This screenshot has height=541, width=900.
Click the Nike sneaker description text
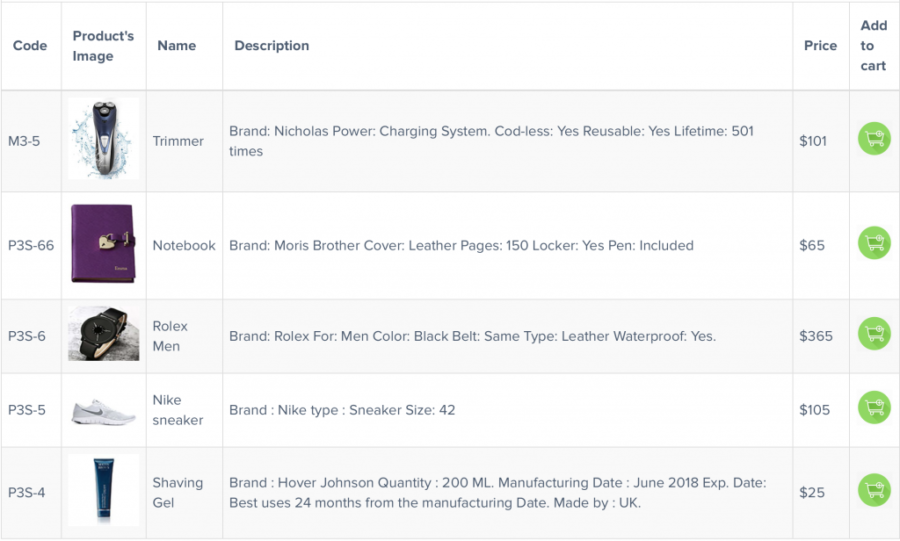[x=343, y=410]
